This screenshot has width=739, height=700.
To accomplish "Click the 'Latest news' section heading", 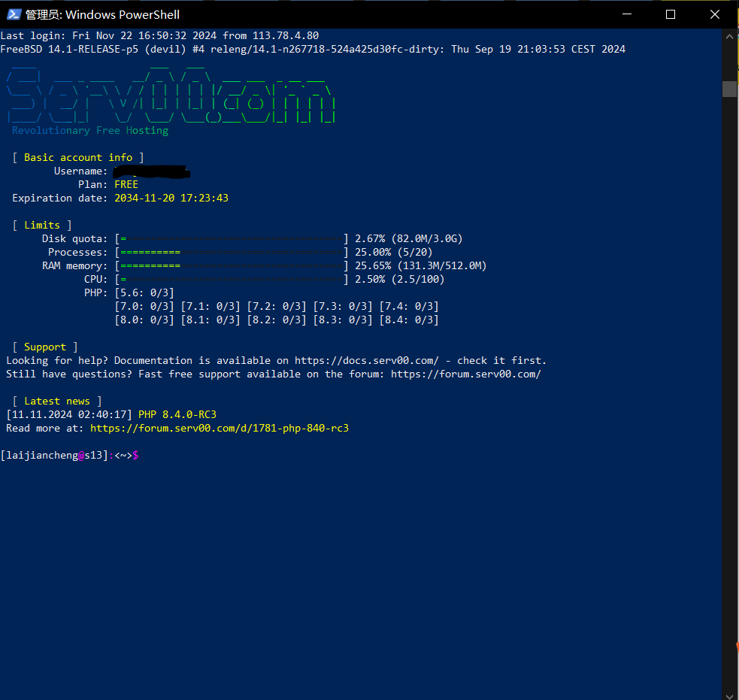I will [x=57, y=402].
